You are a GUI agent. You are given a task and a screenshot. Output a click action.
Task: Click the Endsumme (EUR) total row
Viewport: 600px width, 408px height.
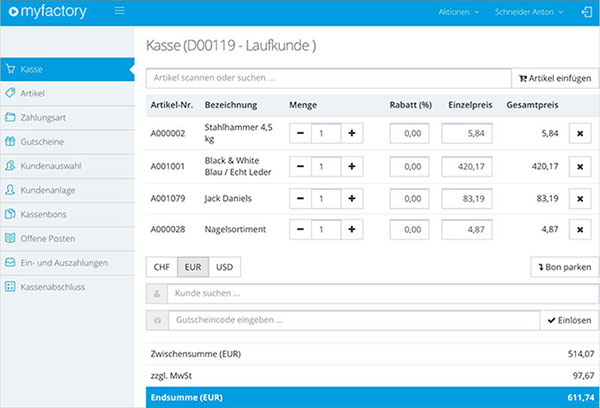click(x=372, y=397)
